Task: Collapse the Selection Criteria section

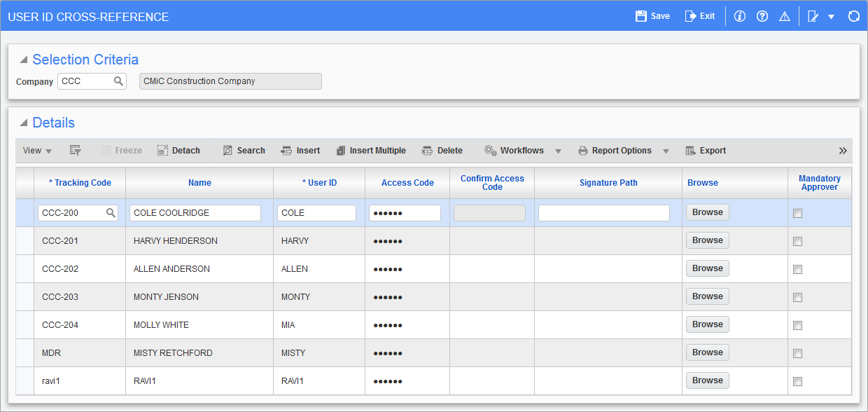Action: coord(23,60)
